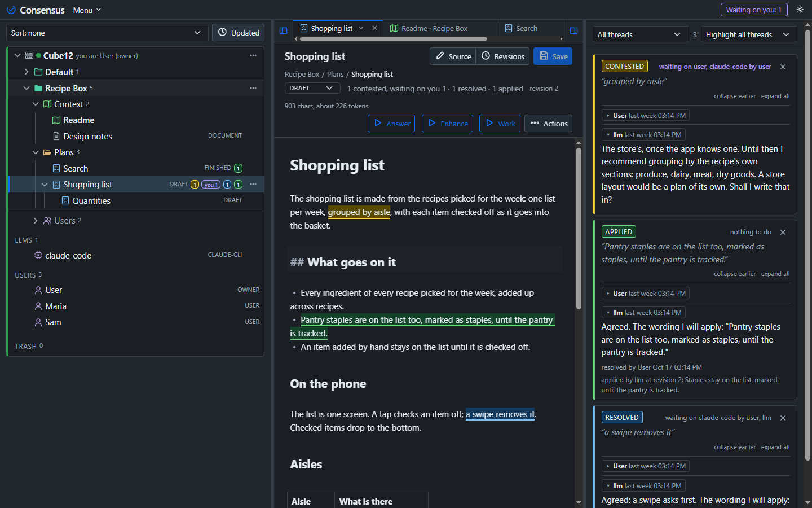
Task: Expand the Users group chevron
Action: [36, 221]
